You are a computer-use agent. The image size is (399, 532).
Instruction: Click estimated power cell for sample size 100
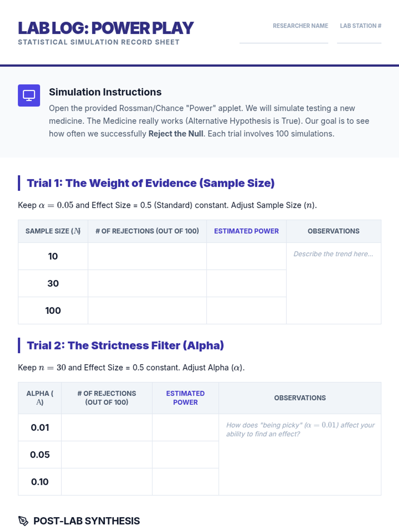tap(246, 311)
